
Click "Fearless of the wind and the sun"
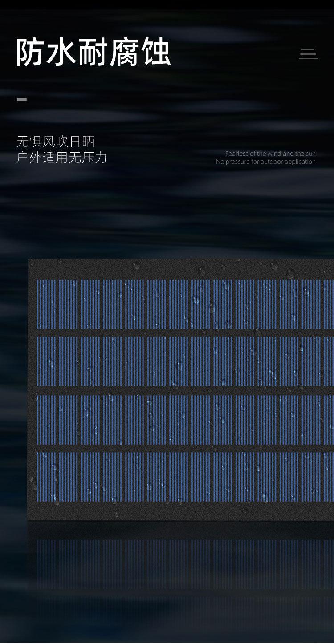[x=270, y=154]
